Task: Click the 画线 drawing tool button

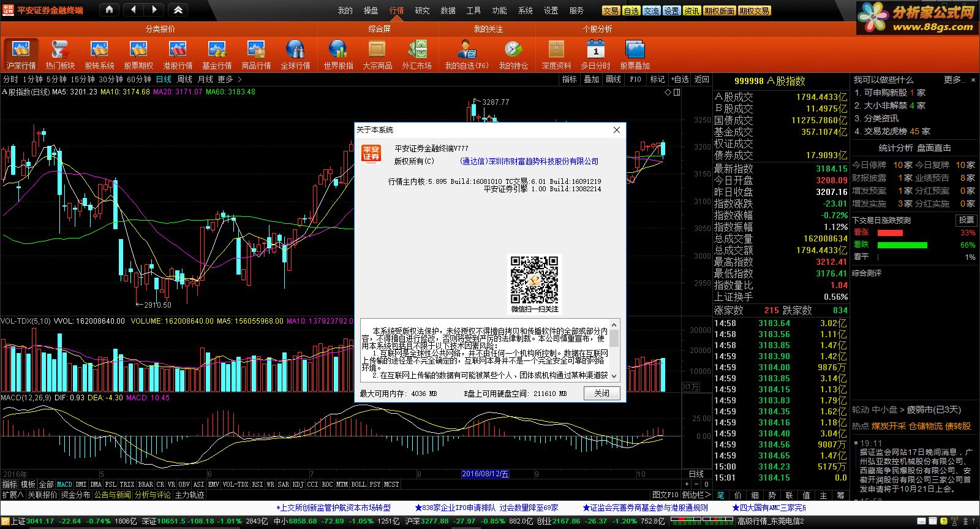Action: (613, 79)
